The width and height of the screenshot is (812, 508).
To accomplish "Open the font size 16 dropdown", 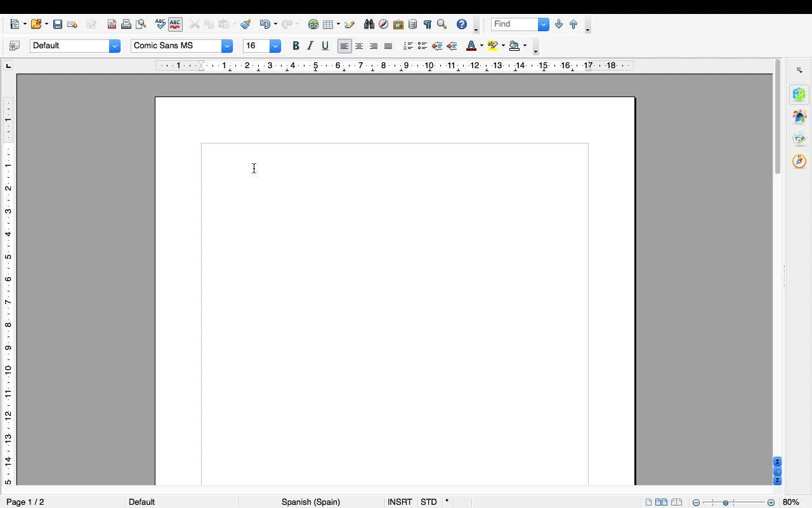I will (275, 46).
